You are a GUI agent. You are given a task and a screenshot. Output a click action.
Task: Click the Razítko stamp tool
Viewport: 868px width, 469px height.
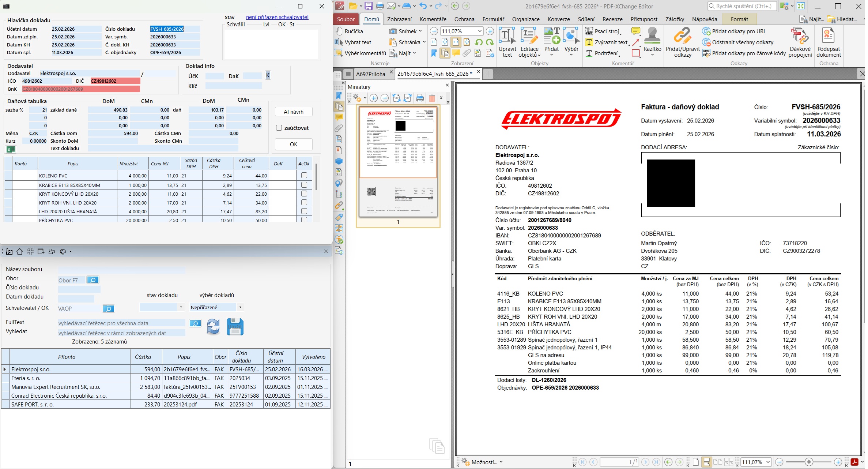[x=652, y=40]
